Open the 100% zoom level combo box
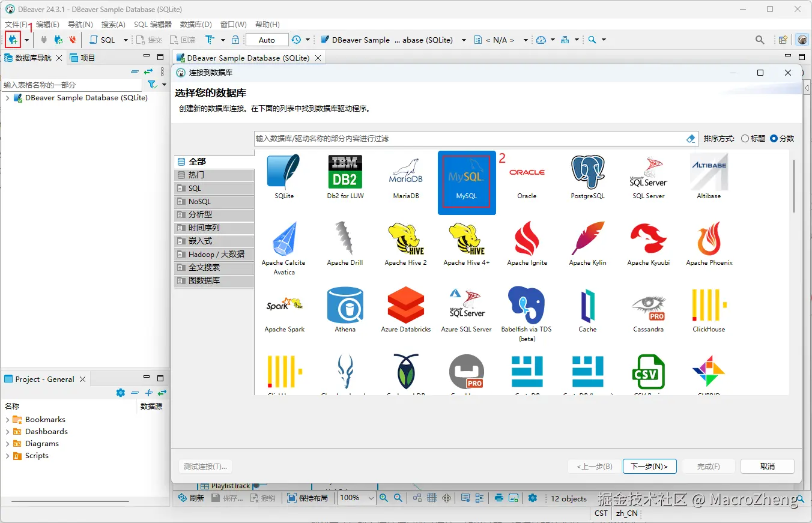This screenshot has height=523, width=812. [x=357, y=498]
